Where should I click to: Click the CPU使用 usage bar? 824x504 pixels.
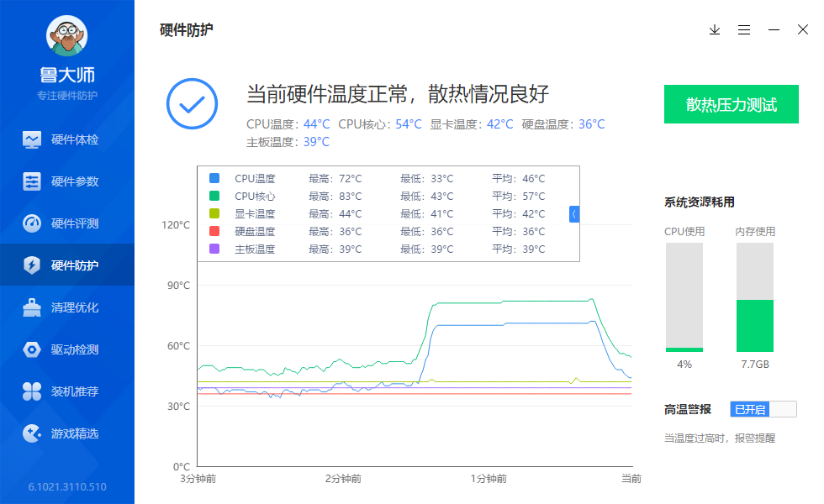[x=684, y=297]
